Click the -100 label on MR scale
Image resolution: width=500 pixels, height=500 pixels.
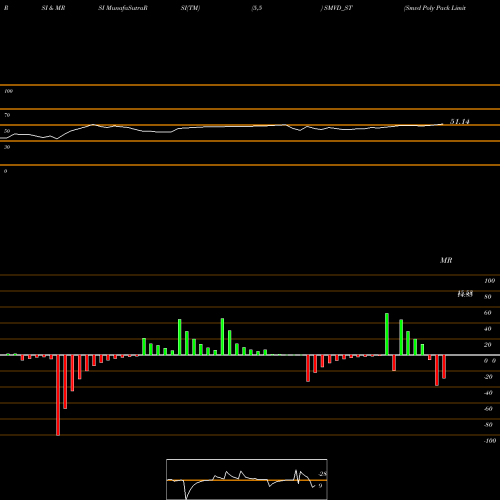(x=490, y=441)
